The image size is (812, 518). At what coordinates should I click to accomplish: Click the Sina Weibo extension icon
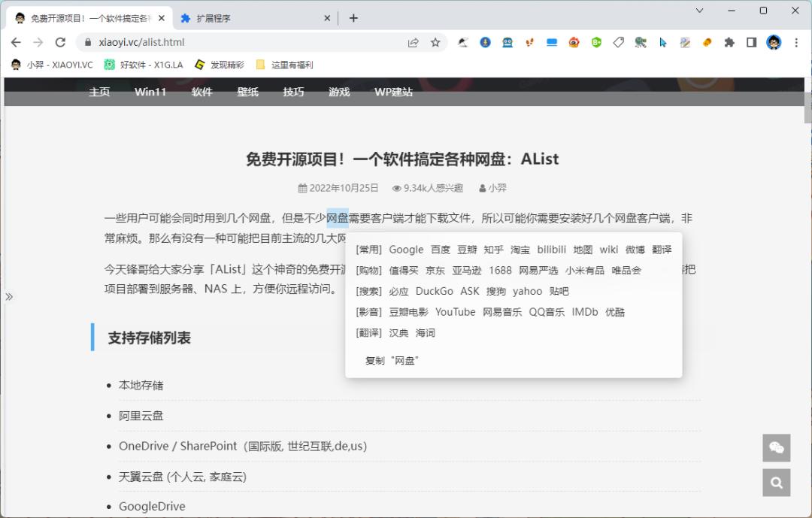pyautogui.click(x=574, y=43)
